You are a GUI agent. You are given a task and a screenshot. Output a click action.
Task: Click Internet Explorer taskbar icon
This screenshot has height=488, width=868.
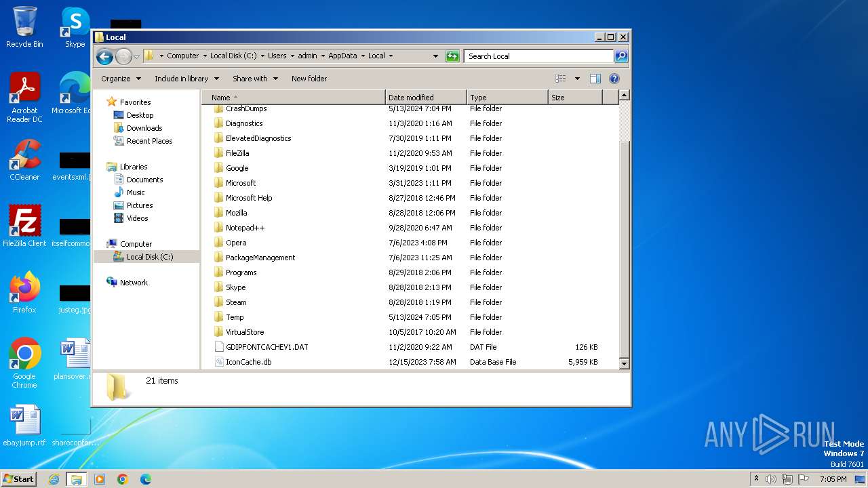click(x=54, y=479)
